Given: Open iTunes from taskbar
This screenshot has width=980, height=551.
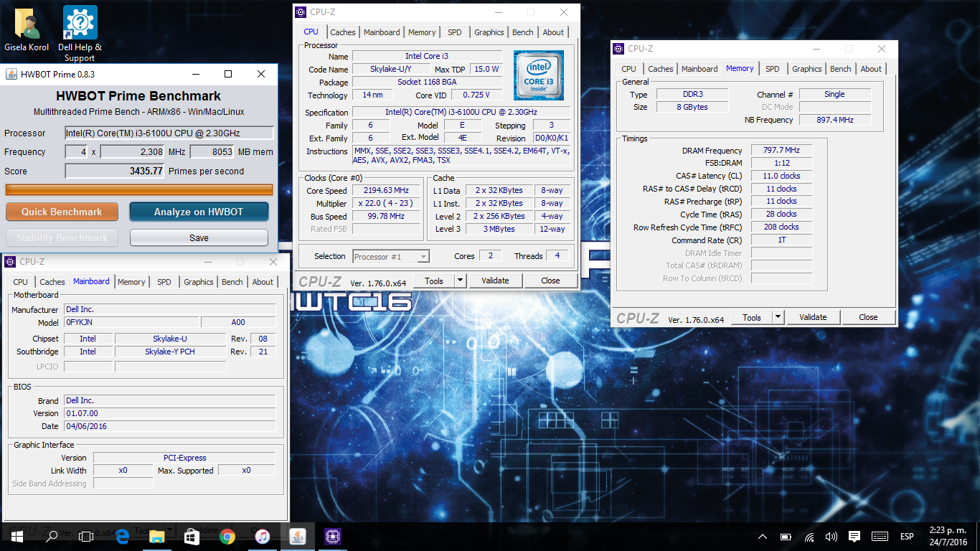Looking at the screenshot, I should pos(262,536).
